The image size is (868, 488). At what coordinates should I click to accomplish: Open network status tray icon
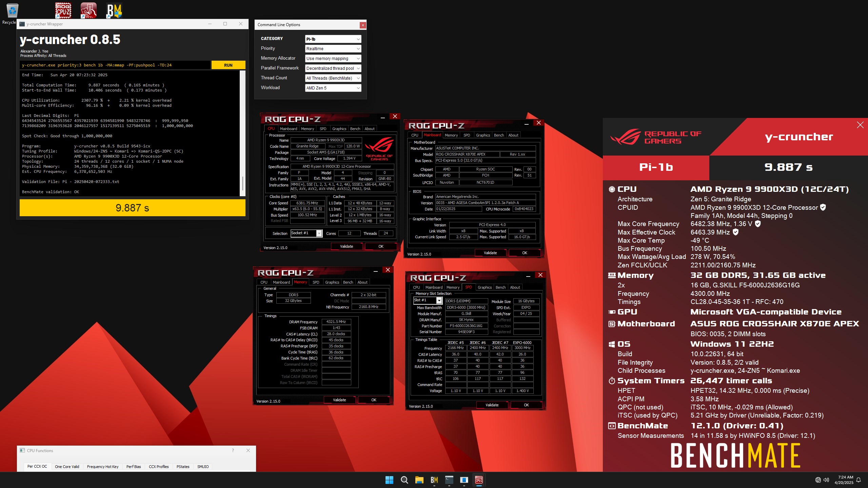click(818, 480)
